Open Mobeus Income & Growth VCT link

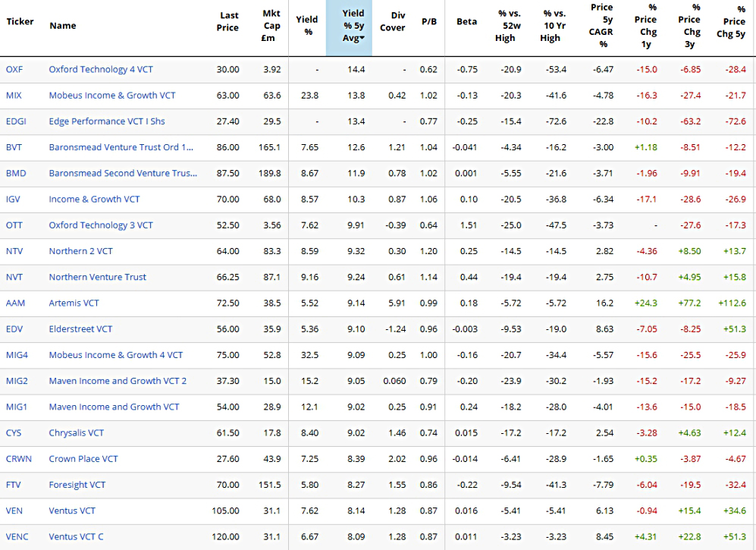(112, 96)
